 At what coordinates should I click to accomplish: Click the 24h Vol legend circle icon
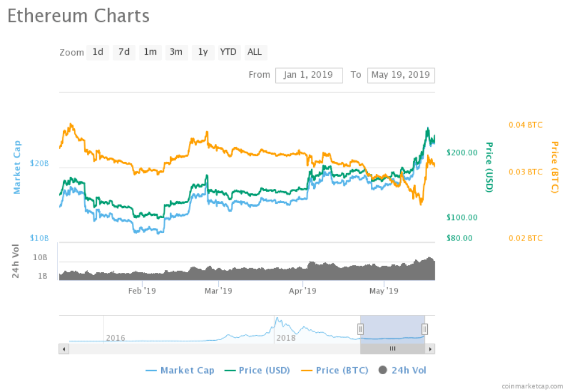point(383,370)
